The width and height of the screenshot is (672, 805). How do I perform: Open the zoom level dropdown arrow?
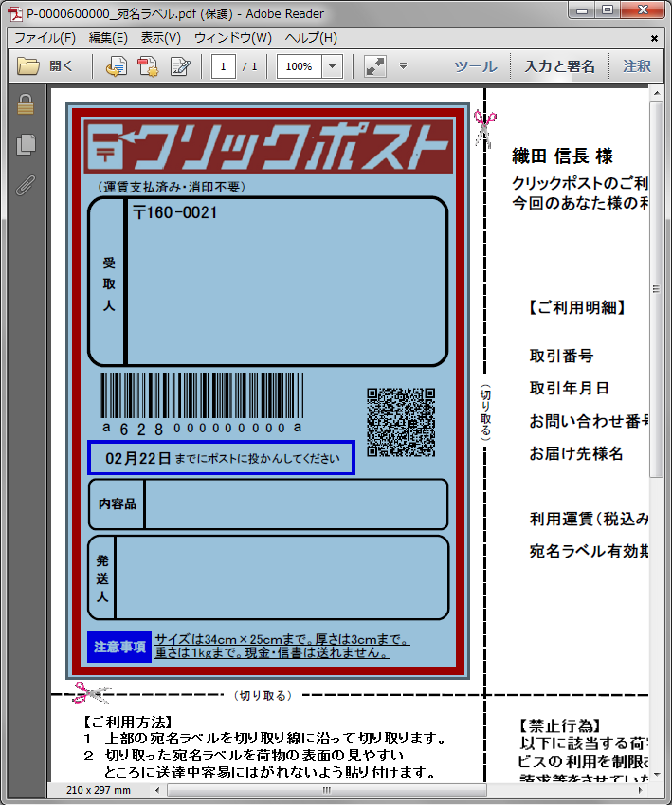tap(332, 66)
